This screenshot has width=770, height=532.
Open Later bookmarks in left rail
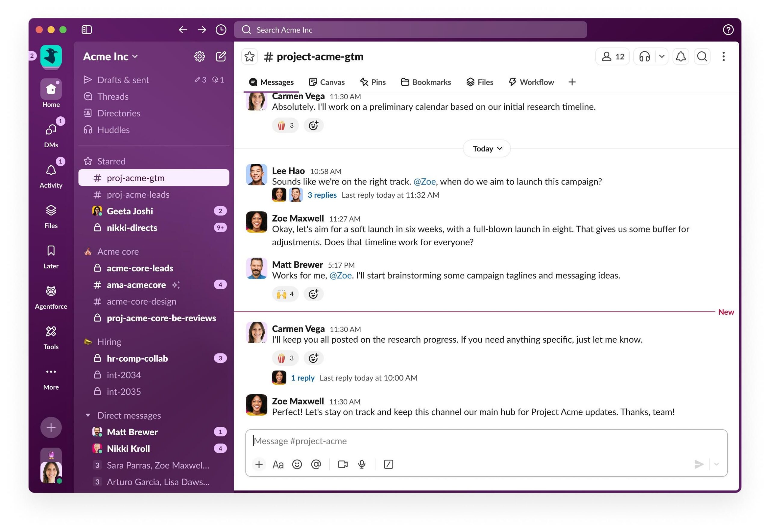coord(51,256)
